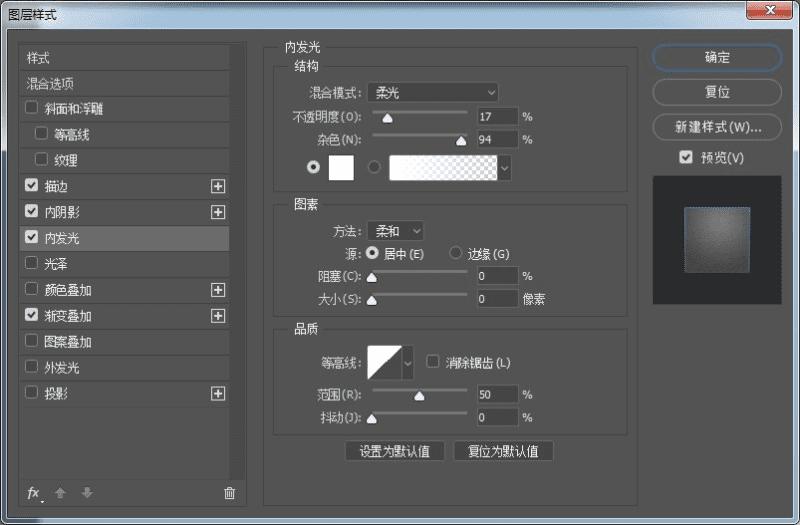Open the 混合模式 柔光 dropdown
This screenshot has height=525, width=800.
tap(433, 92)
